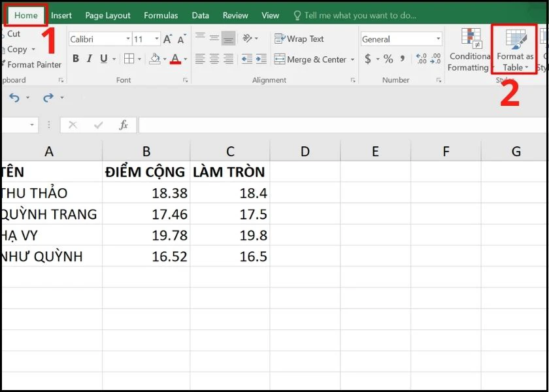
Task: Expand the underline style dropdown arrow
Action: coord(114,59)
